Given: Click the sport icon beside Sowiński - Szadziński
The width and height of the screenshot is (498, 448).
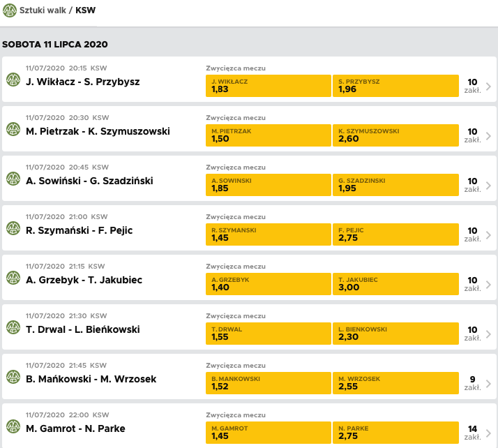Looking at the screenshot, I should click(x=13, y=179).
